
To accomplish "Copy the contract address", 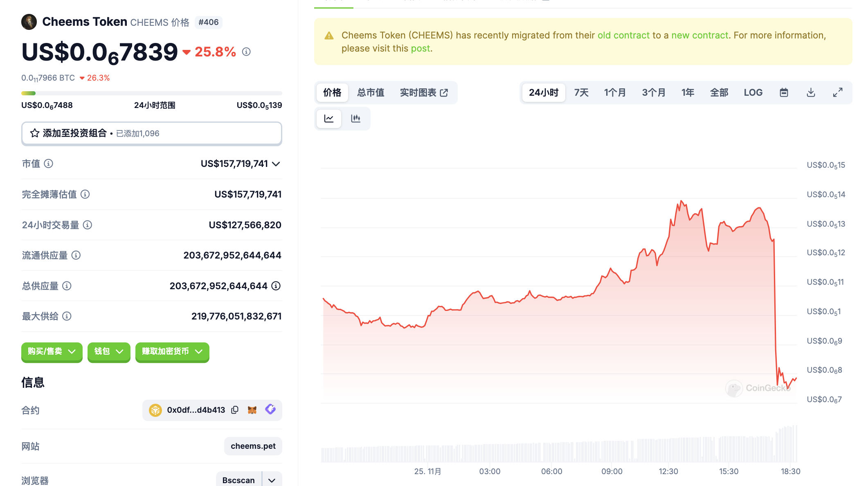I will (x=235, y=410).
